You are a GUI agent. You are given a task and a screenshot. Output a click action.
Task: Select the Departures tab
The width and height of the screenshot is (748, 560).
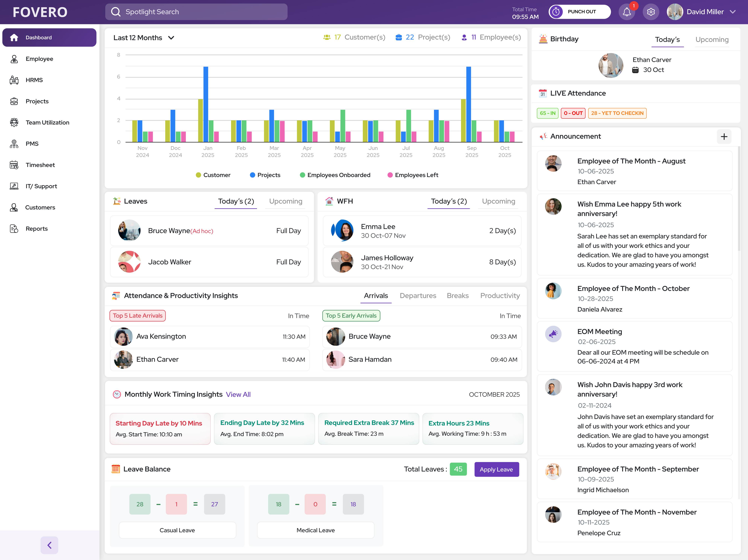pos(418,296)
